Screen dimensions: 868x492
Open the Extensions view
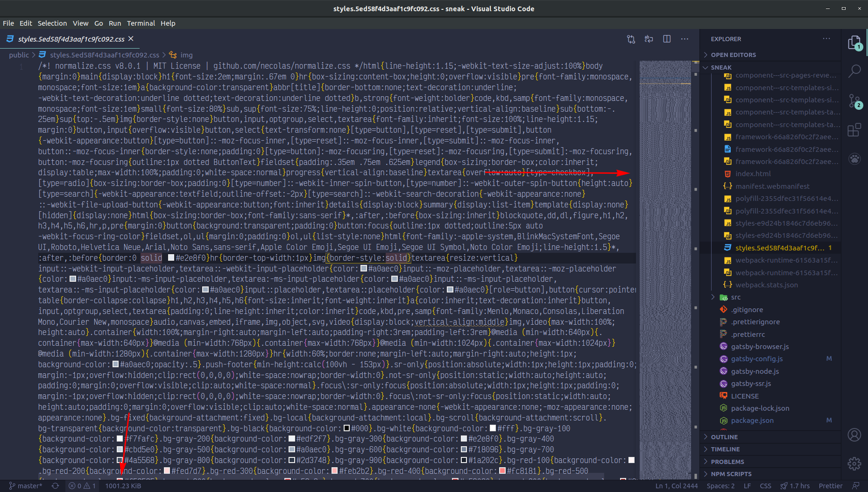pyautogui.click(x=854, y=130)
